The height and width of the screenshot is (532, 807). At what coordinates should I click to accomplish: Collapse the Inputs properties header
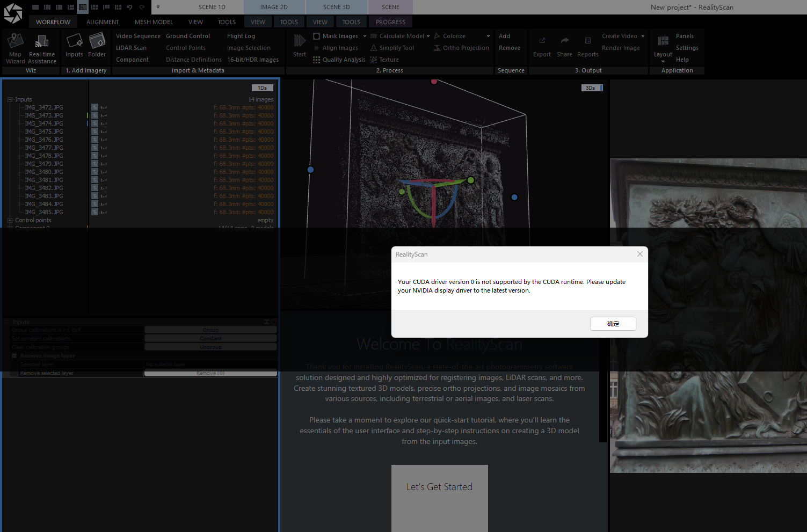click(x=7, y=322)
